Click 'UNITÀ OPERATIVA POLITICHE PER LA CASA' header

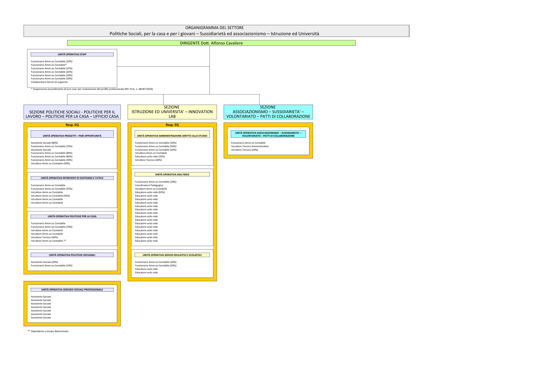point(72,216)
